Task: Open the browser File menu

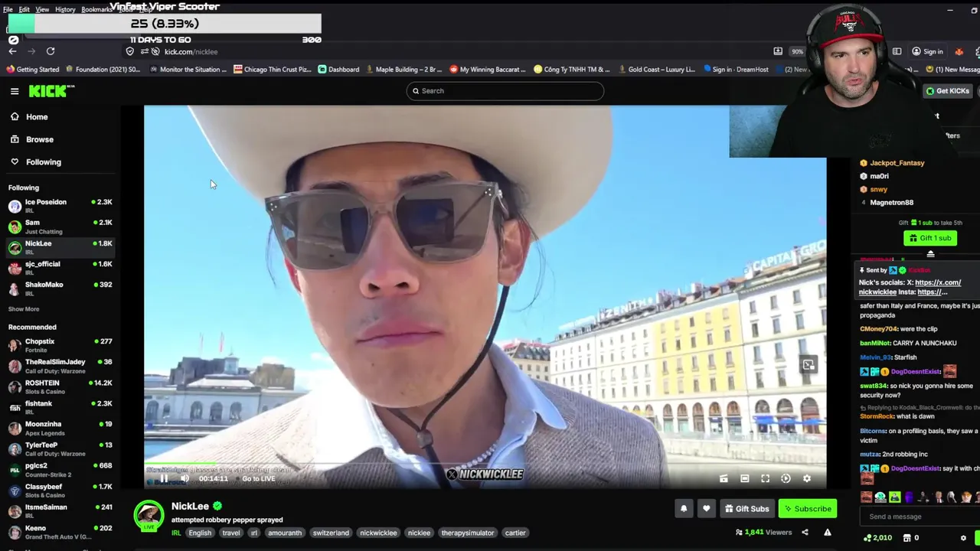Action: tap(8, 10)
